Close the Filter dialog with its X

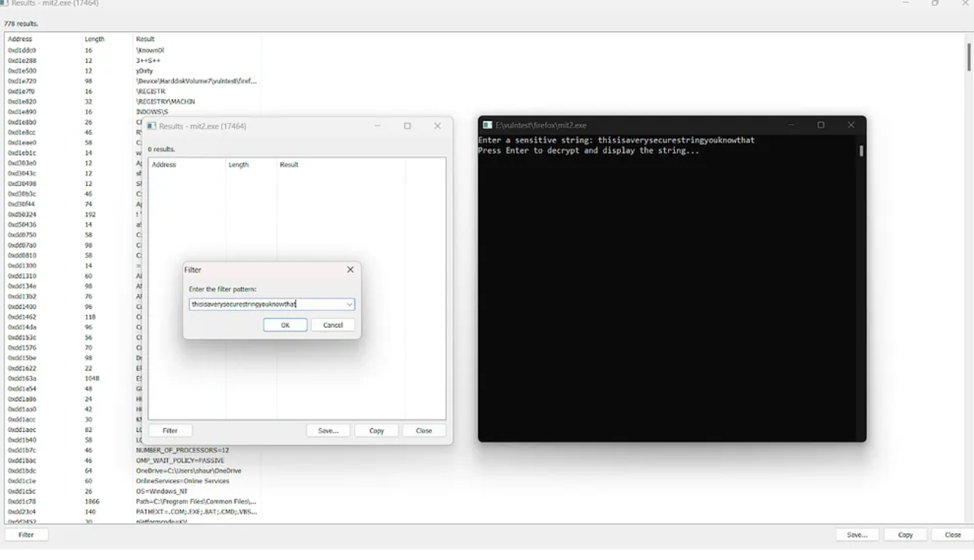pos(350,269)
